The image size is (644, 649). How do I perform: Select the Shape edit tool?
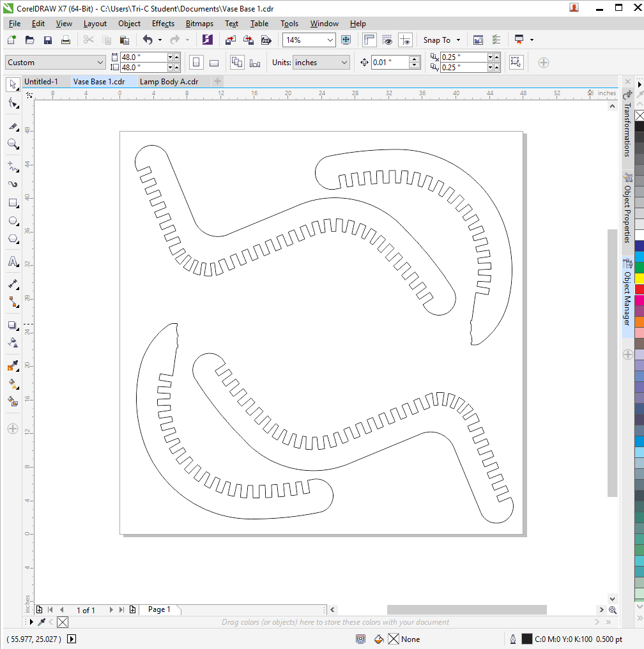[x=13, y=103]
